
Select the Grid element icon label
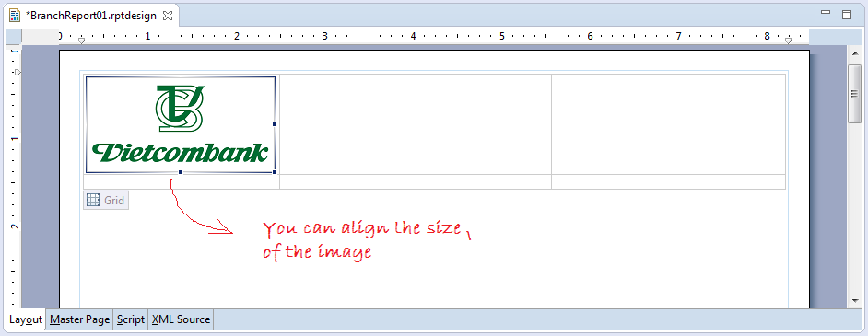(106, 200)
